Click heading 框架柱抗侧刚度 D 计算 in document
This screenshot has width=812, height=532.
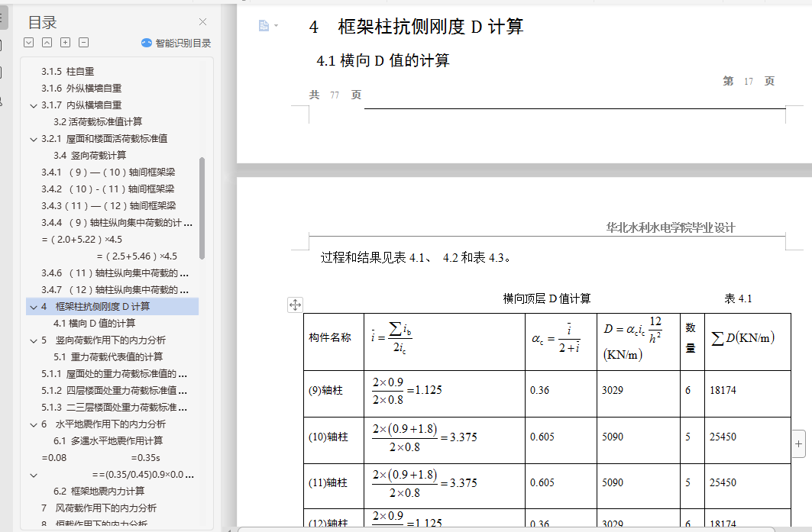click(x=430, y=27)
